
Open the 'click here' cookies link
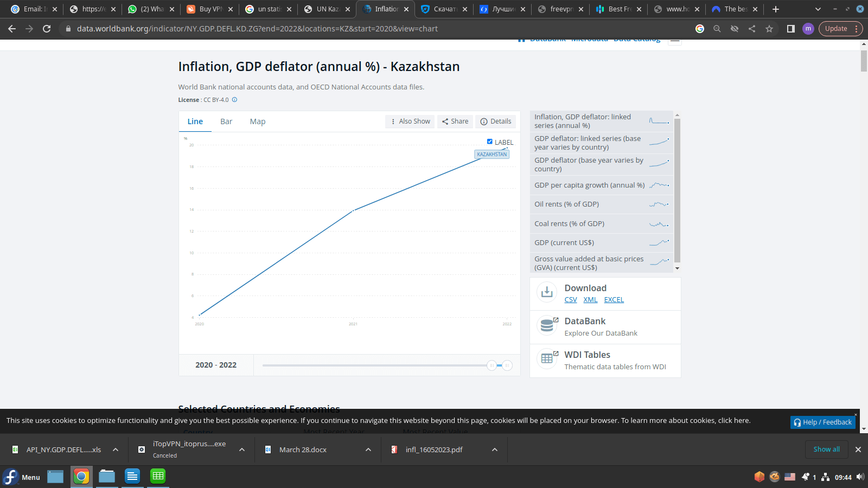tap(734, 421)
